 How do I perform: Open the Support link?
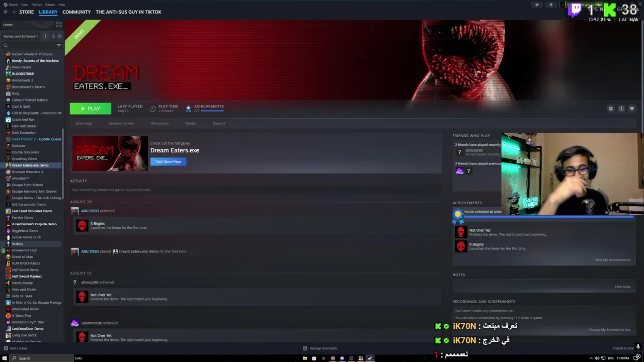pos(219,123)
